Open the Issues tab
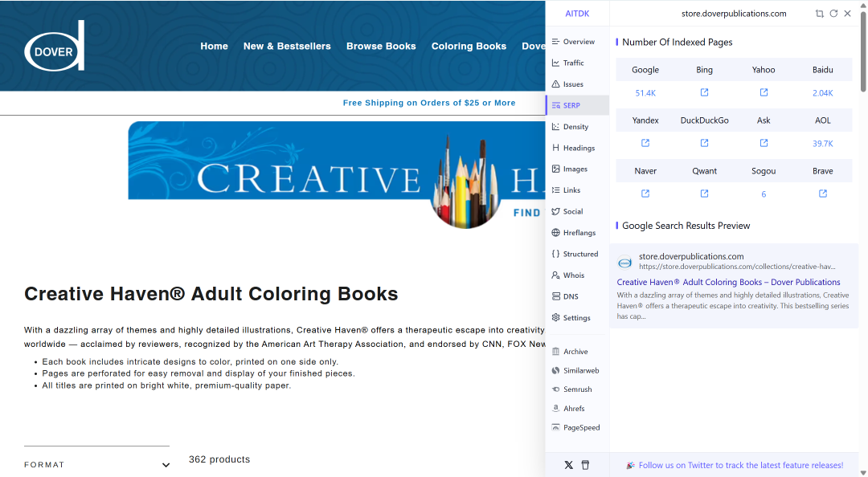The image size is (868, 477). (x=577, y=84)
